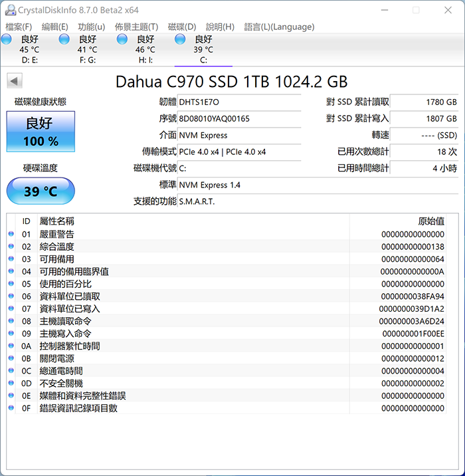Click the 良好 100 % health status button
Viewport: 465px width, 476px height.
click(41, 132)
